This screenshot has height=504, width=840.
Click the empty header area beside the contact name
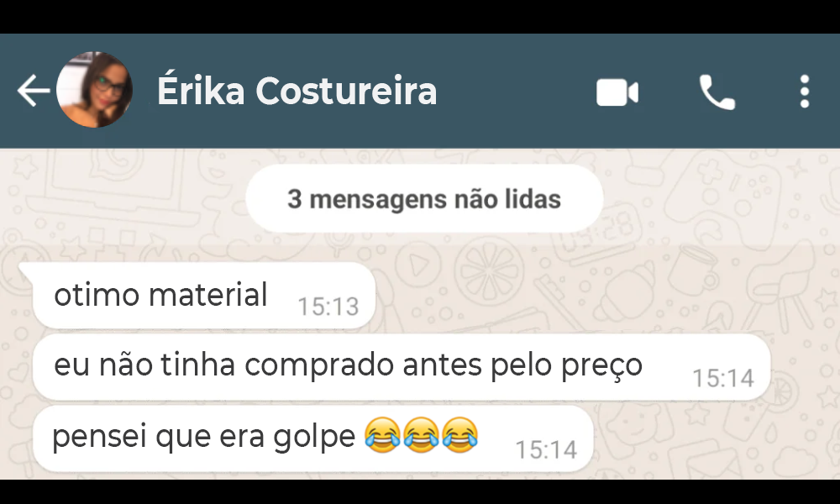click(x=514, y=91)
